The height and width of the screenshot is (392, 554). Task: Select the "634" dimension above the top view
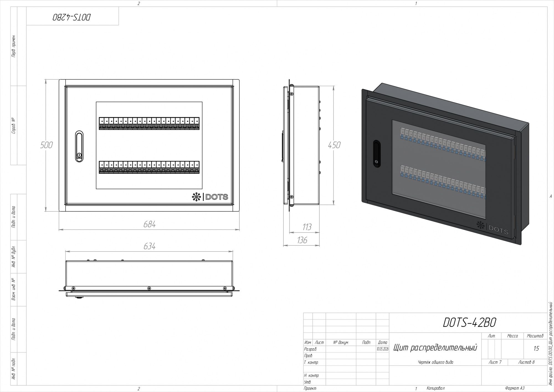coord(149,246)
